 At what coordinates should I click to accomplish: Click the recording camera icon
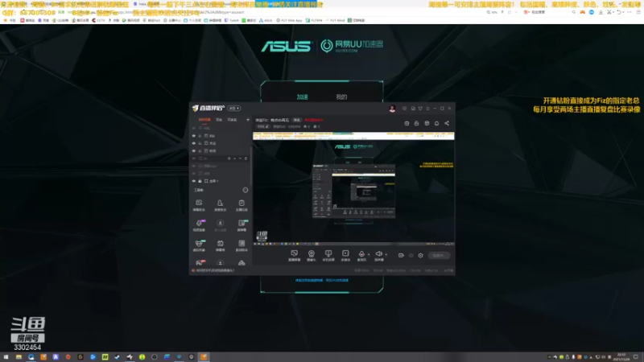401,255
